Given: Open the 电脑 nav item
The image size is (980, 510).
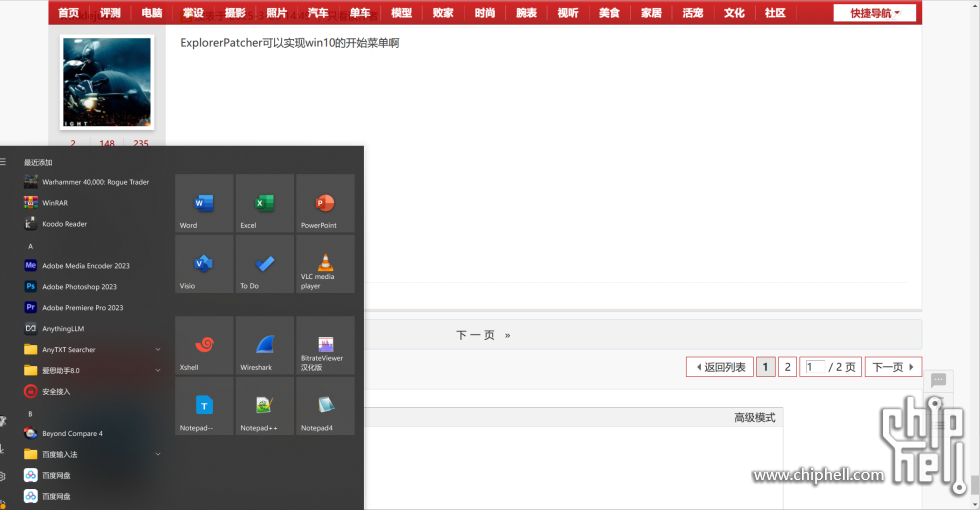Looking at the screenshot, I should (152, 13).
